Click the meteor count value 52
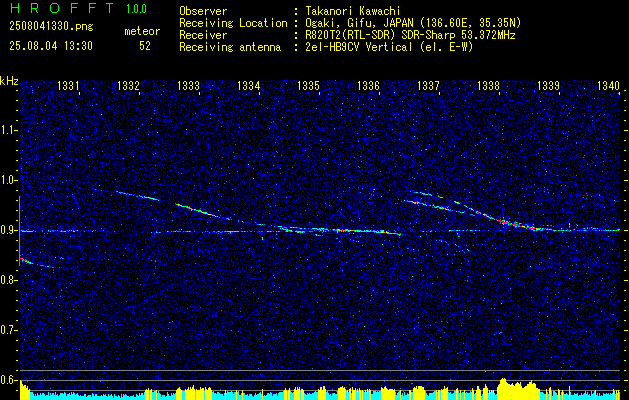 click(x=145, y=46)
